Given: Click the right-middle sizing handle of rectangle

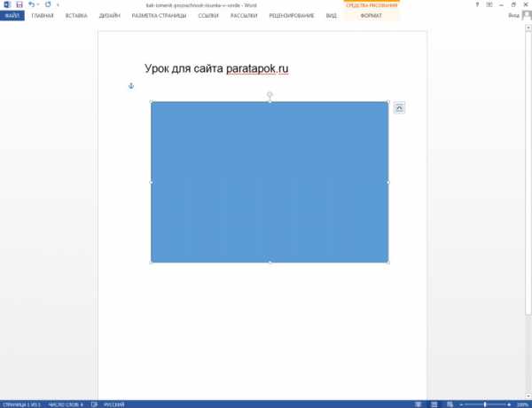Looking at the screenshot, I should pyautogui.click(x=388, y=183).
